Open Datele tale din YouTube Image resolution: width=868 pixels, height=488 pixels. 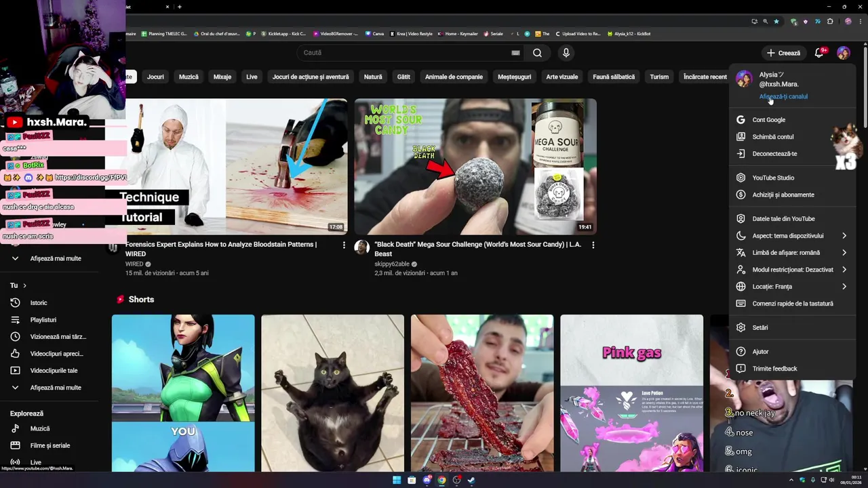(792, 219)
